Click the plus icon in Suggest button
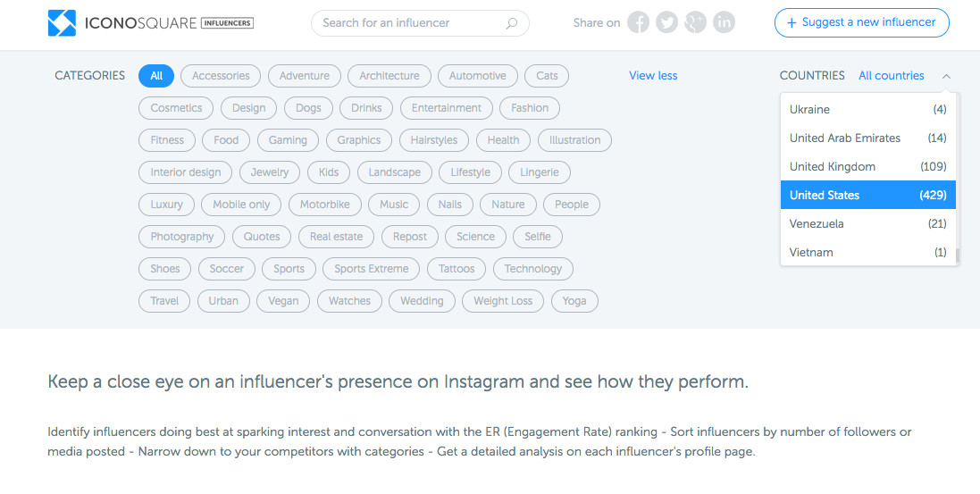Screen dimensions: 980x494 (x=792, y=23)
